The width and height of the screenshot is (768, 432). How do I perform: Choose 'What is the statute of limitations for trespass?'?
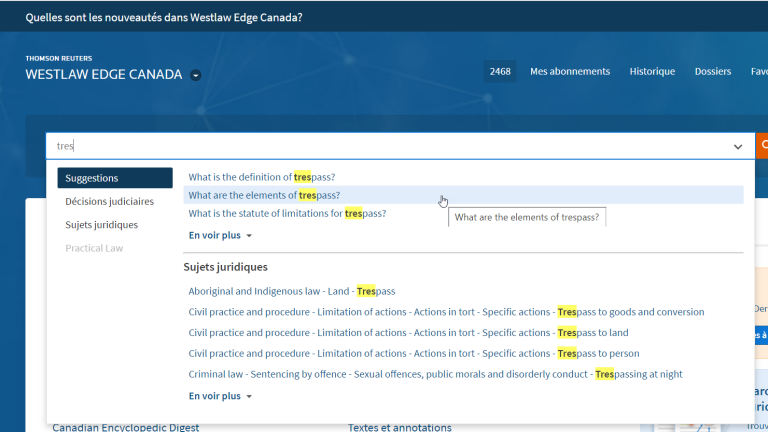[287, 213]
